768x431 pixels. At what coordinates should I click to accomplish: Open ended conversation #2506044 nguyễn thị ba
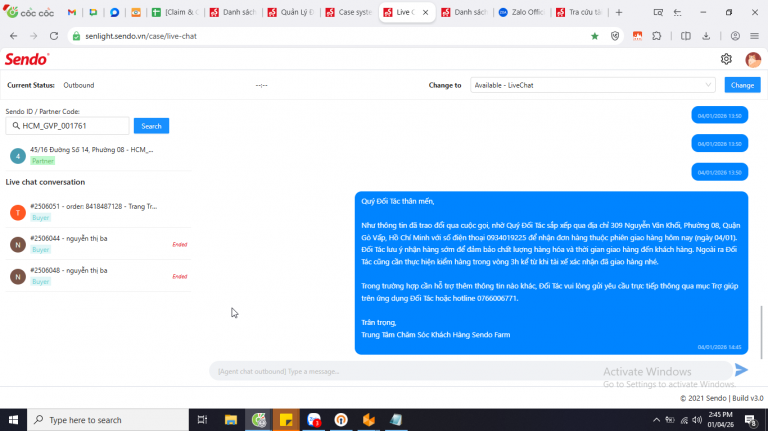click(98, 244)
